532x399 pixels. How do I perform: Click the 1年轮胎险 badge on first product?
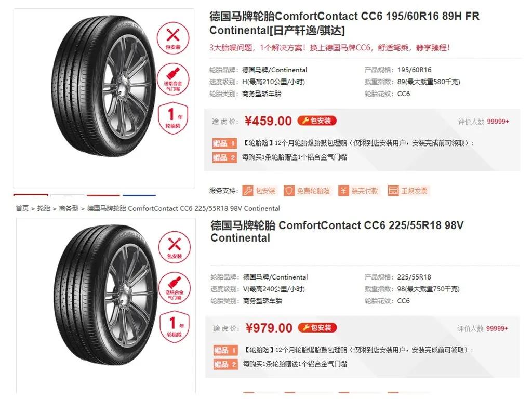tap(173, 117)
